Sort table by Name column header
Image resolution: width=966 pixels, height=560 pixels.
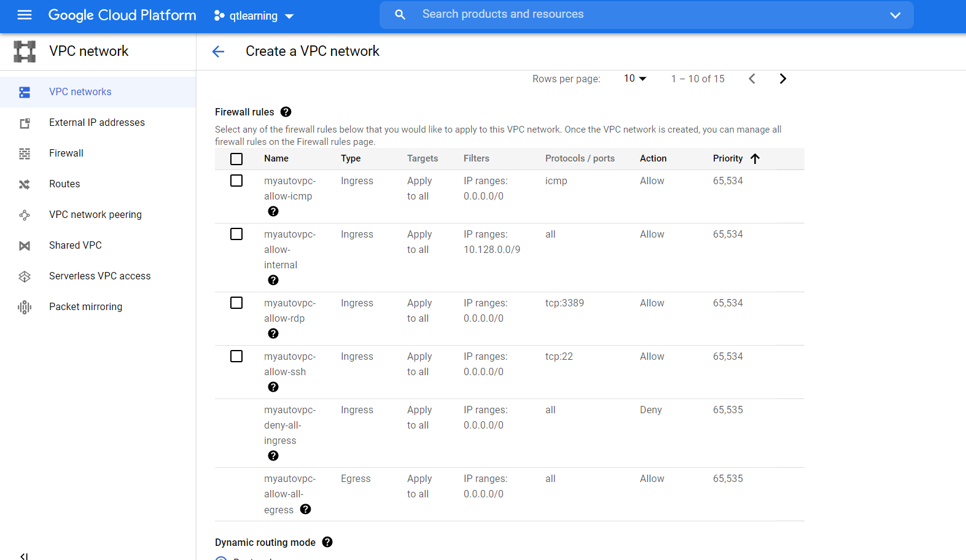click(276, 158)
